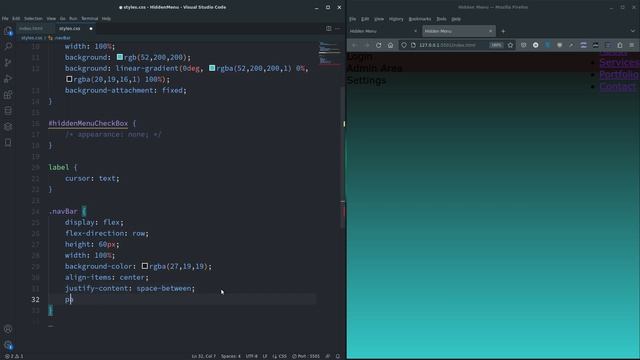Click the Services link in Firefox page
The height and width of the screenshot is (360, 640).
coord(619,62)
